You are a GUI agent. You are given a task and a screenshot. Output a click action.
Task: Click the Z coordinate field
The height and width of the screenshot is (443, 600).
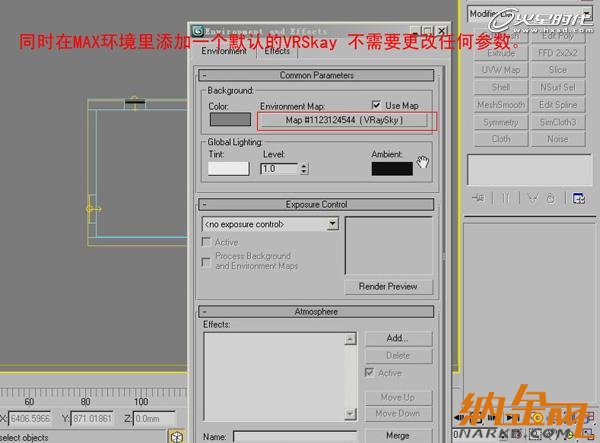tap(154, 419)
